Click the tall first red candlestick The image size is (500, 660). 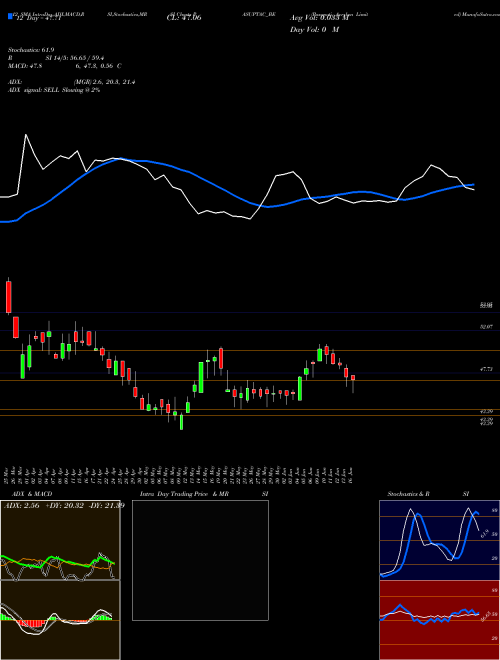[9, 296]
